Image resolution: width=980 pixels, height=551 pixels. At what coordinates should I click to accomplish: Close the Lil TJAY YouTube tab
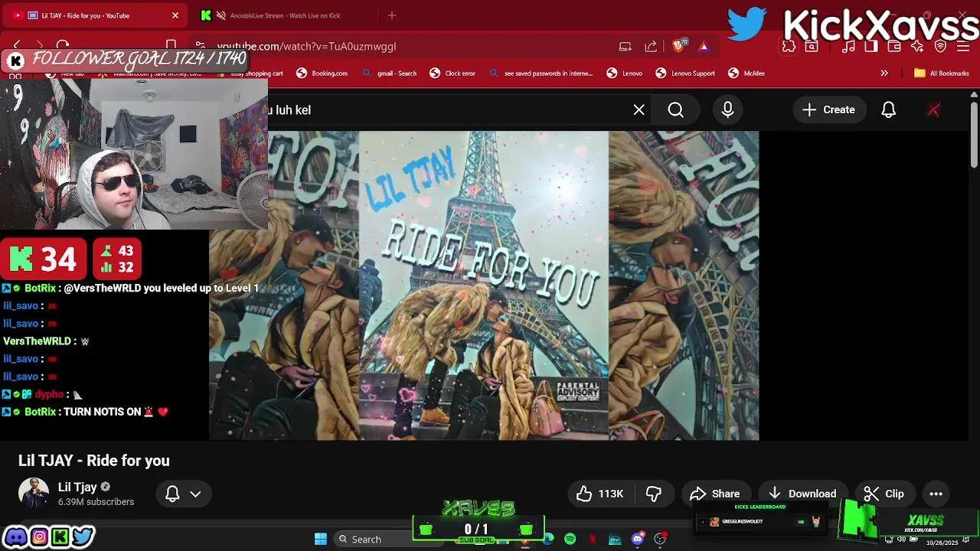(x=175, y=15)
